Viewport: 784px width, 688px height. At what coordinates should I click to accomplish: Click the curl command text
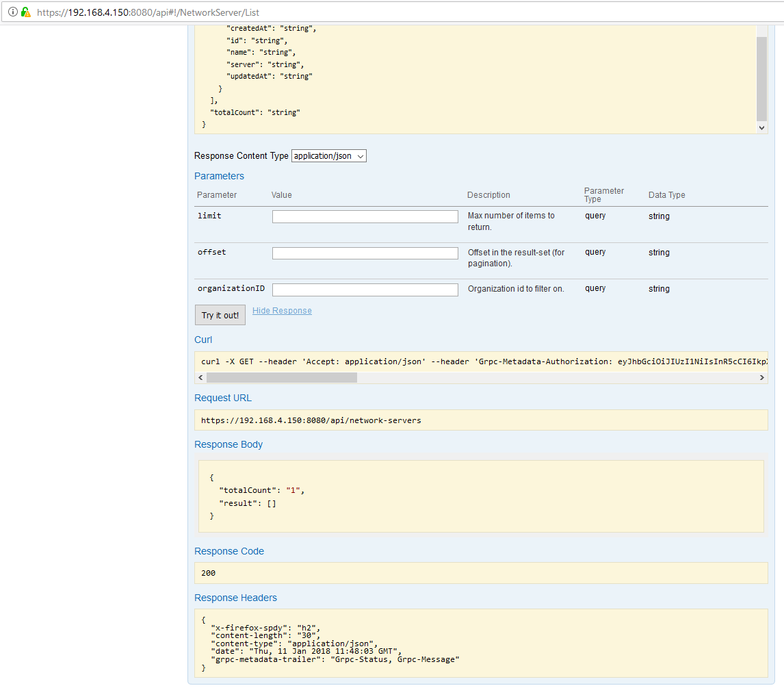click(484, 361)
